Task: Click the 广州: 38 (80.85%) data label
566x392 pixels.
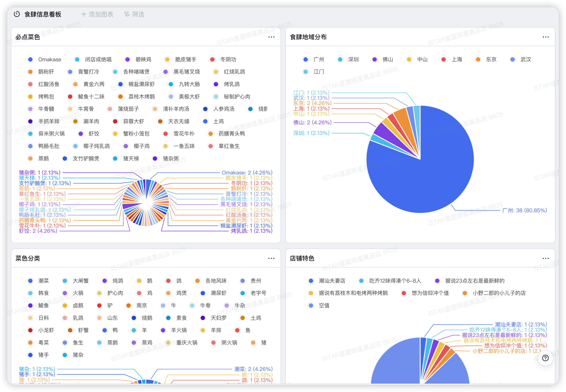Action: [524, 210]
